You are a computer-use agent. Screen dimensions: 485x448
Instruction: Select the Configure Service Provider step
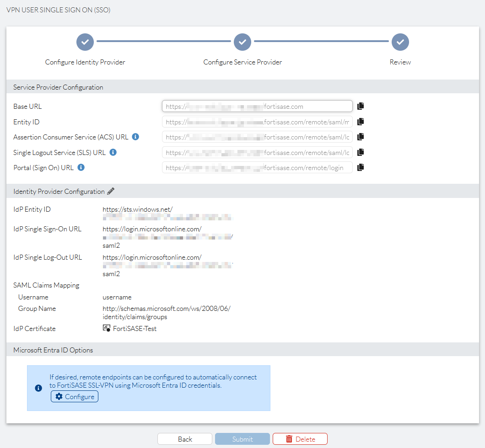(x=242, y=42)
